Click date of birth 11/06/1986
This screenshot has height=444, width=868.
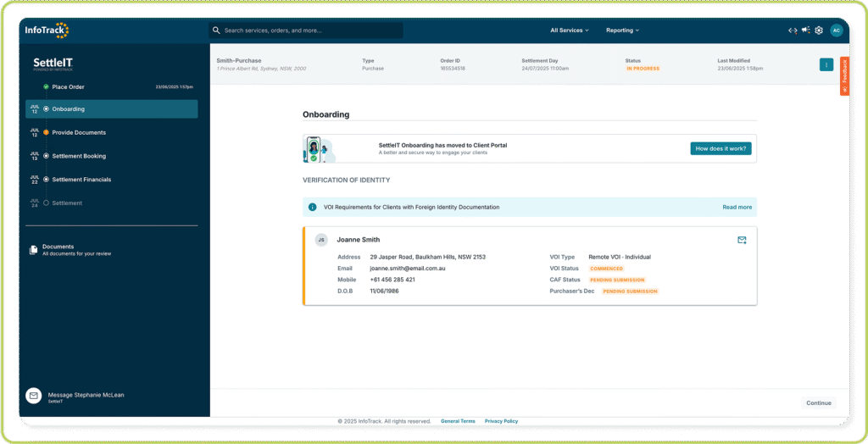pyautogui.click(x=384, y=291)
